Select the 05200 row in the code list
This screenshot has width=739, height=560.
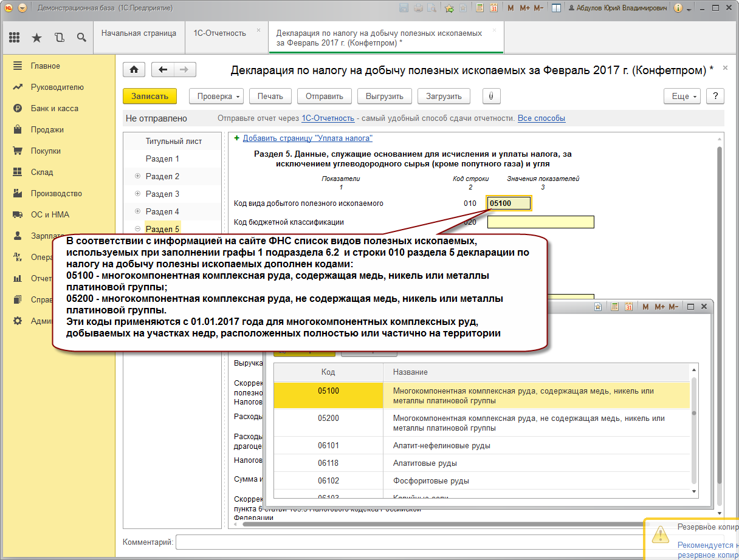[x=328, y=418]
